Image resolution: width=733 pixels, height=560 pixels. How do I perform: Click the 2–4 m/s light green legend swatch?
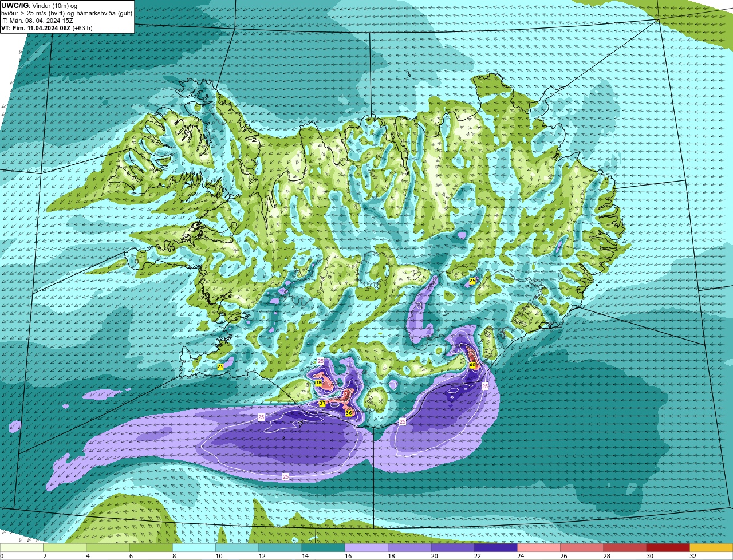pyautogui.click(x=65, y=547)
